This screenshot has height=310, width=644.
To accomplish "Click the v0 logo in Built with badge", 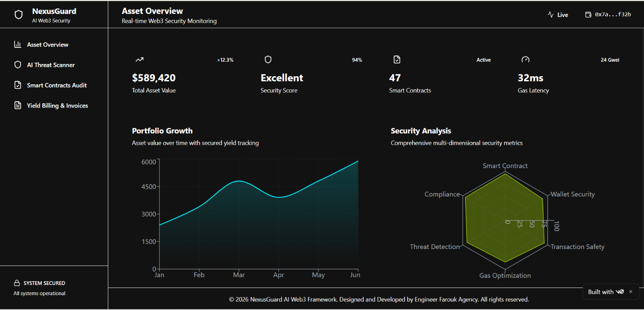I will pyautogui.click(x=619, y=292).
